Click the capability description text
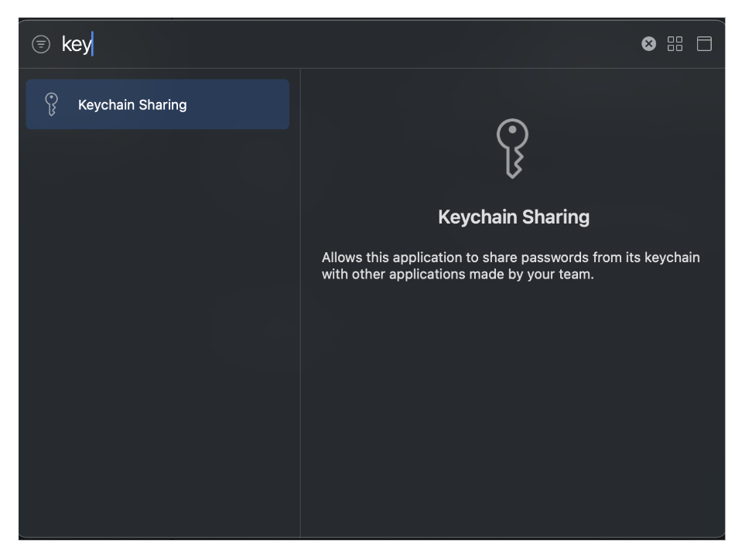This screenshot has width=752, height=560. click(x=511, y=266)
